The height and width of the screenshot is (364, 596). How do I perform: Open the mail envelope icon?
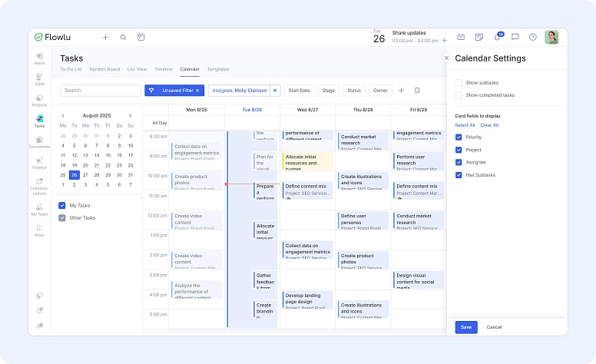click(461, 37)
